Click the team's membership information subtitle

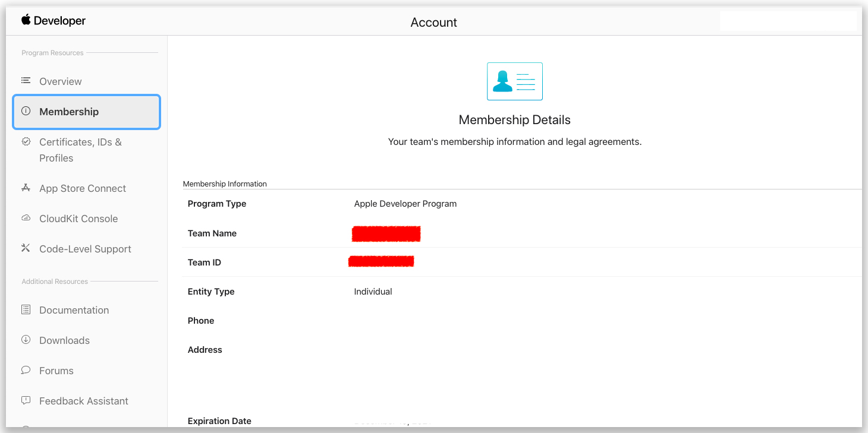(x=515, y=142)
